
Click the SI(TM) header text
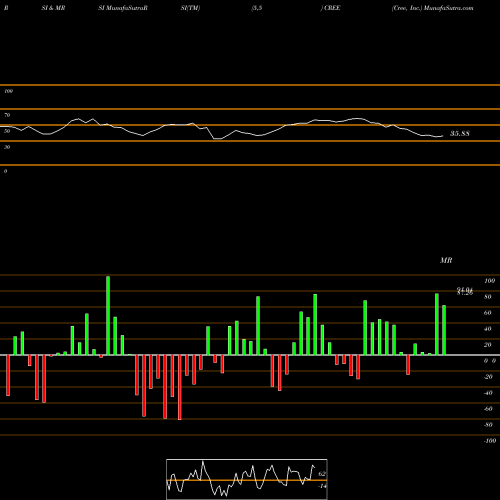pos(190,8)
